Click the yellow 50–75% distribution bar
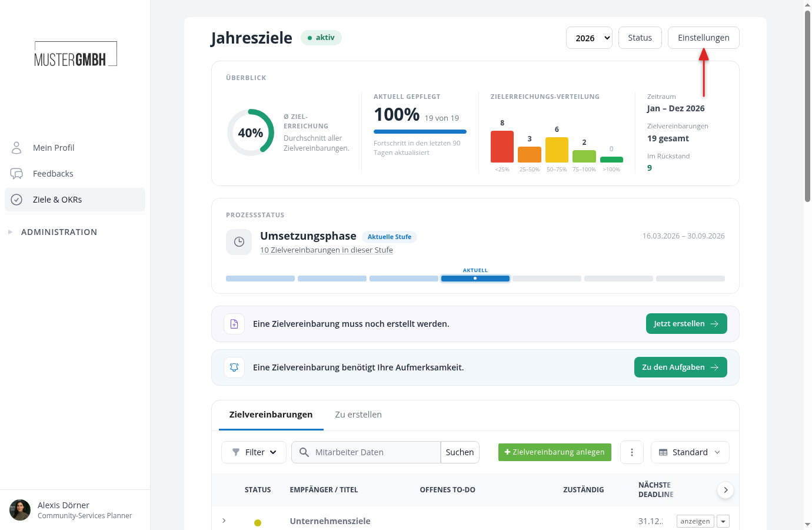 (557, 150)
